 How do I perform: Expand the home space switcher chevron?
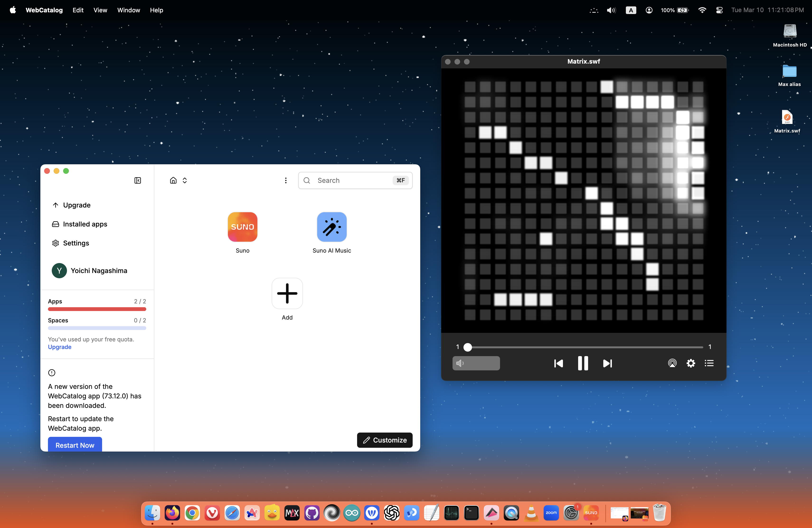(x=184, y=180)
